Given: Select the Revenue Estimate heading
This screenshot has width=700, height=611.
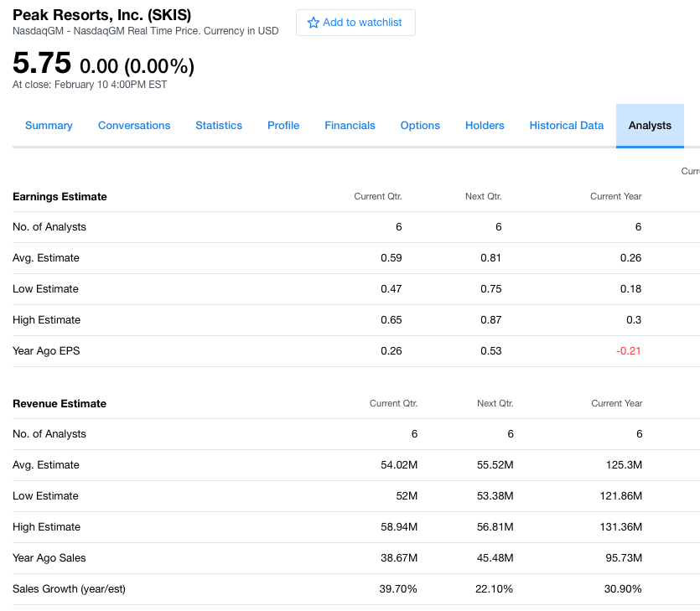Looking at the screenshot, I should 60,404.
